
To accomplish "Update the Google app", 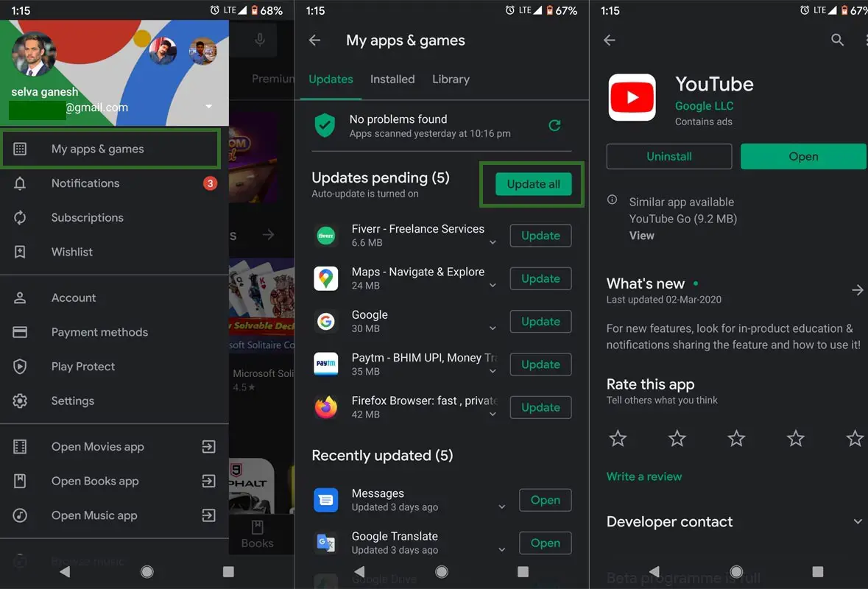I will click(x=540, y=322).
